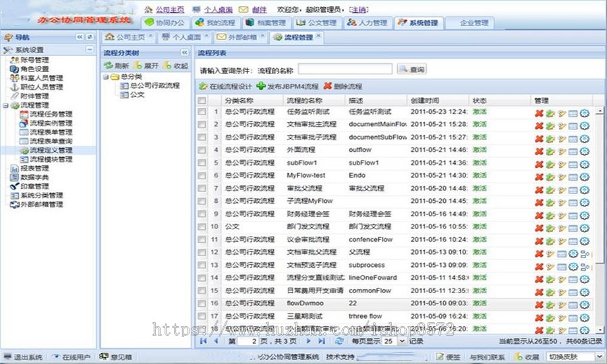Viewport: 607px width, 364px height.
Task: Collapse the 总分类 tree node
Action: (x=106, y=77)
